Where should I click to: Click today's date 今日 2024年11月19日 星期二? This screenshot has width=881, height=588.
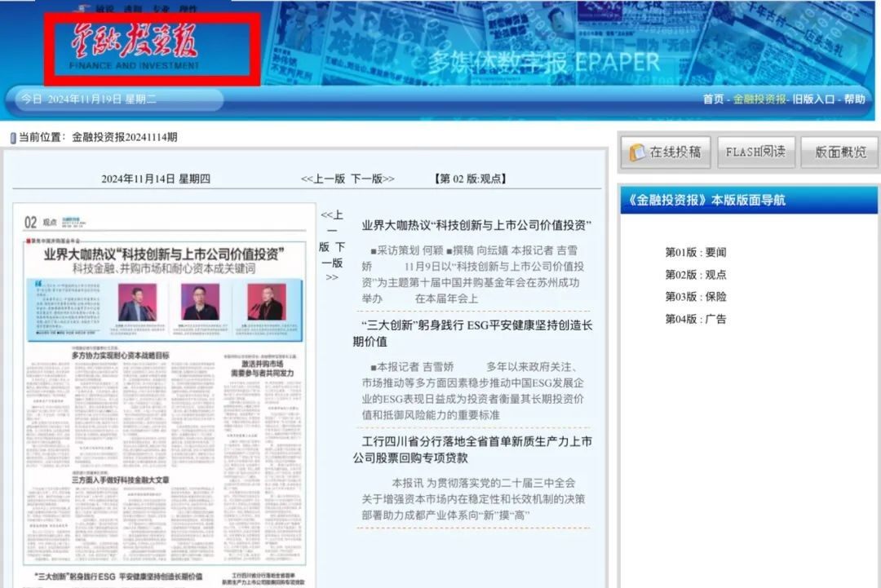(89, 99)
